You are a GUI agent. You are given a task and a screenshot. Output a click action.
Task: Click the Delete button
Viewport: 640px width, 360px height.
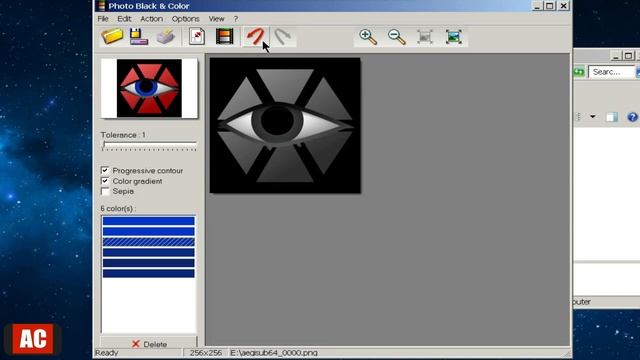point(149,343)
